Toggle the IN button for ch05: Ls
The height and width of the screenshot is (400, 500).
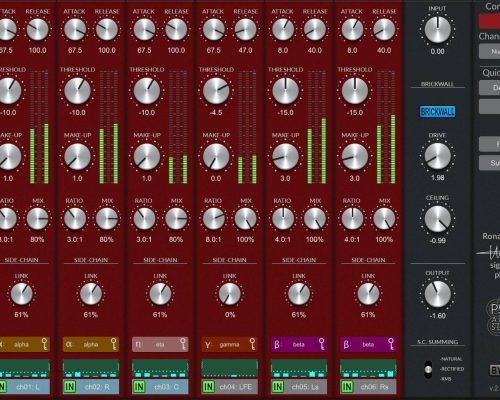[x=278, y=387]
